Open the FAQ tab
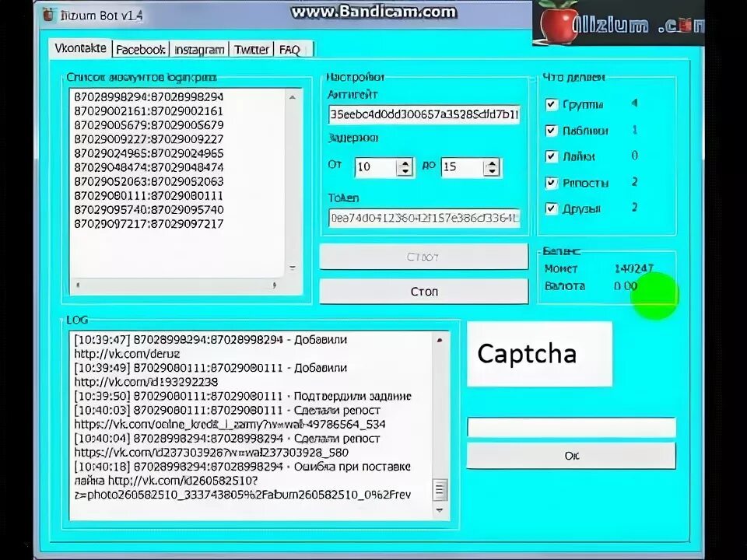Screen dimensions: 747x560 pos(289,50)
